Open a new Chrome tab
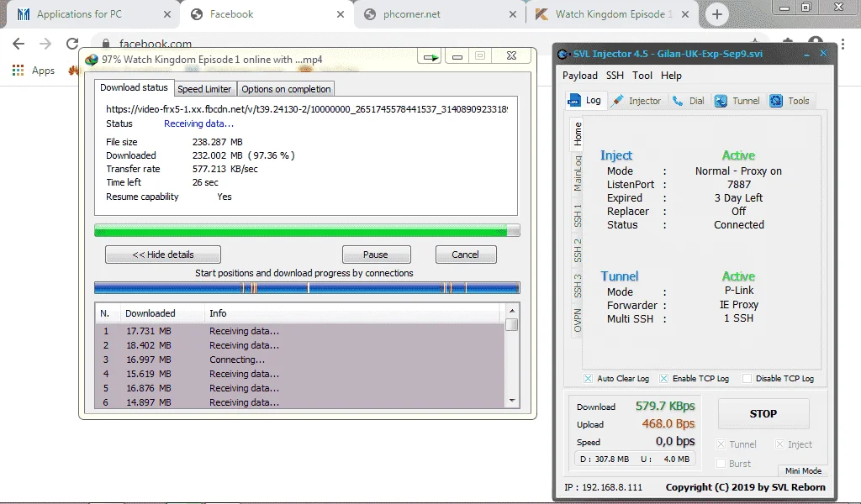Image resolution: width=861 pixels, height=504 pixels. click(x=716, y=14)
